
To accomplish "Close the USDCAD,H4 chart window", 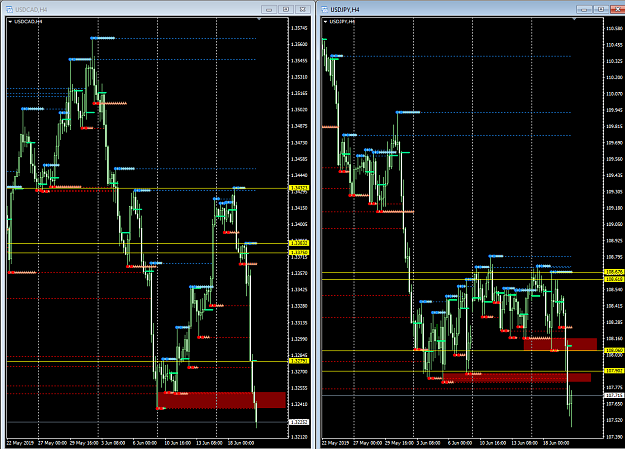I will [x=303, y=9].
